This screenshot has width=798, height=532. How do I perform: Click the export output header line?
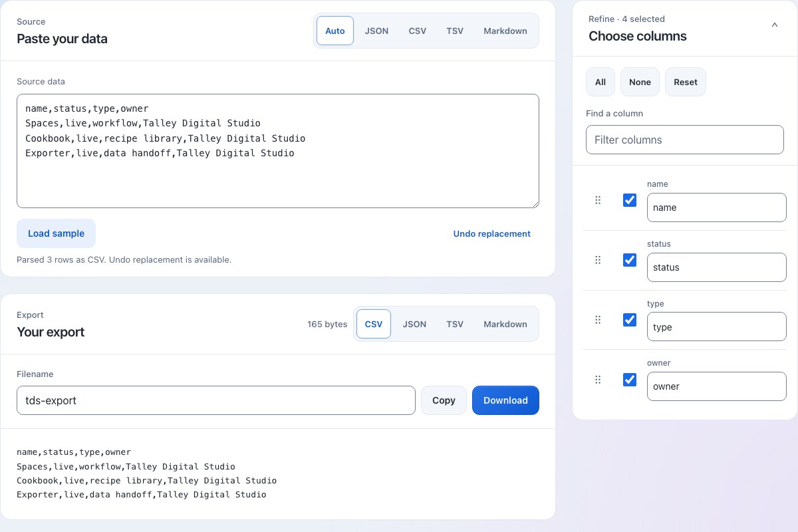74,452
